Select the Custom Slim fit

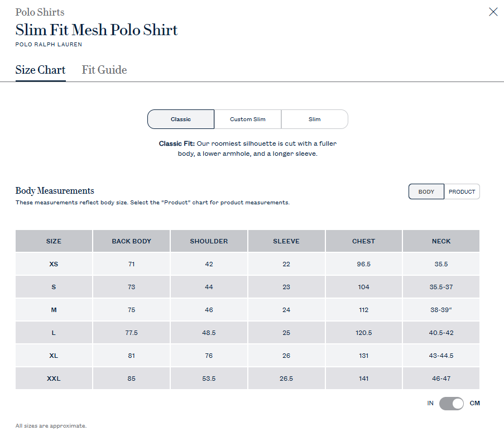point(248,119)
